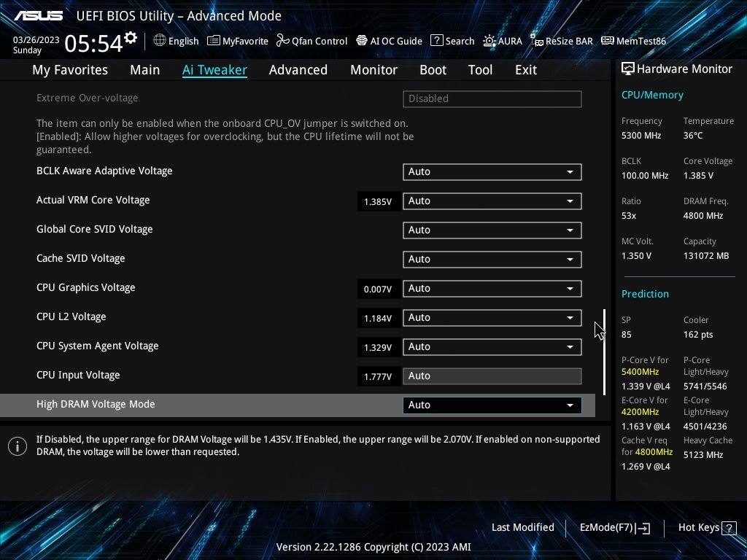
Task: Launch MemTest86 icon
Action: click(608, 41)
